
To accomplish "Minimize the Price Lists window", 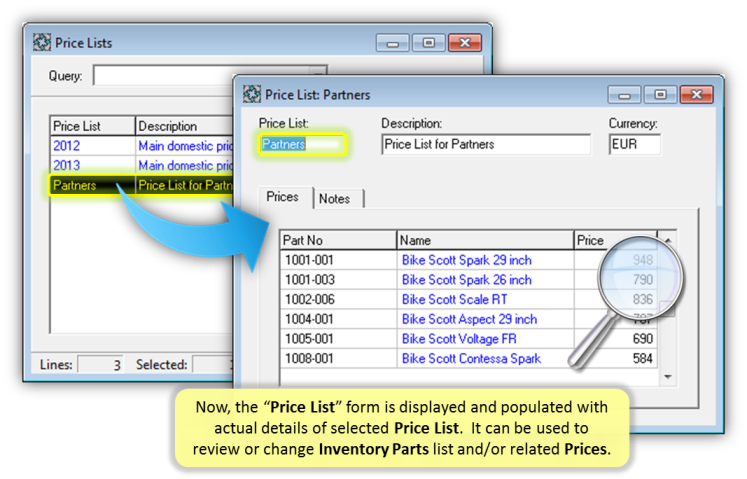I will (x=393, y=43).
